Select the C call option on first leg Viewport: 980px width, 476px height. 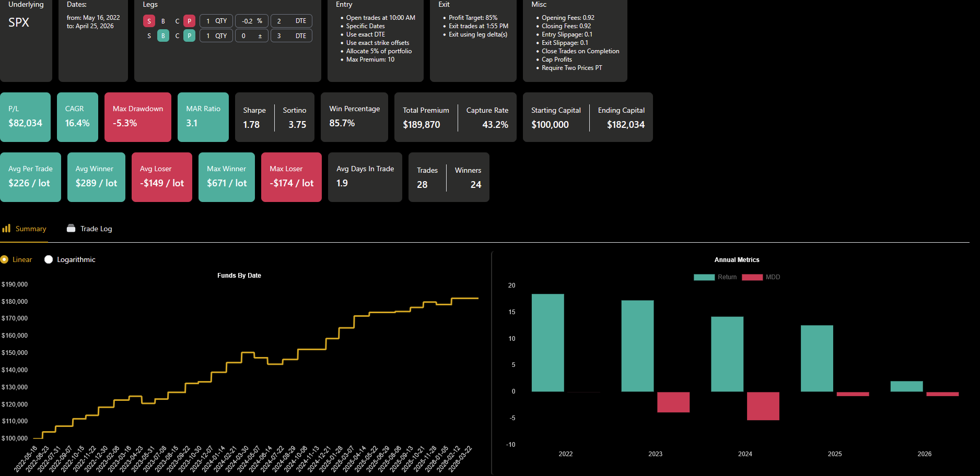pyautogui.click(x=177, y=21)
